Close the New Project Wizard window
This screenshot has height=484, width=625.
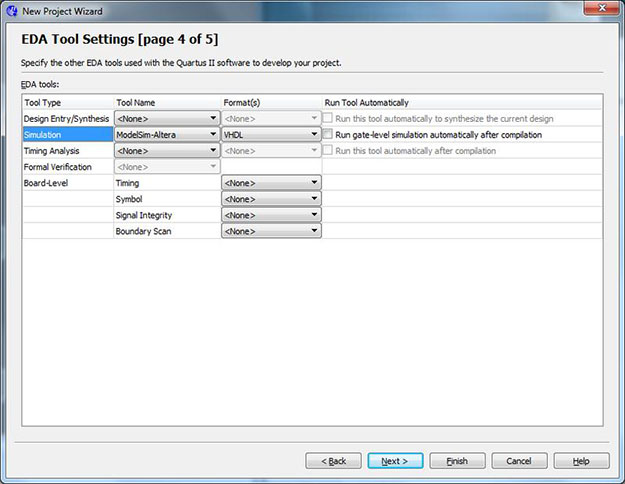coord(599,9)
